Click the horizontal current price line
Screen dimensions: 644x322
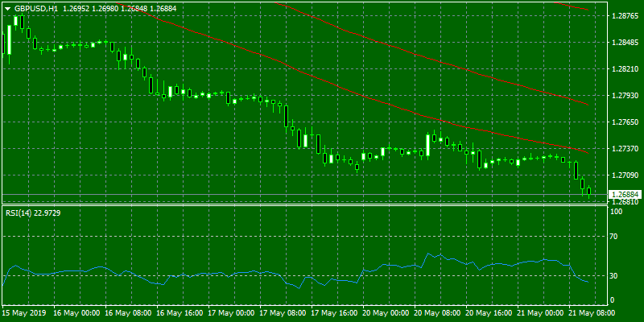(305, 194)
